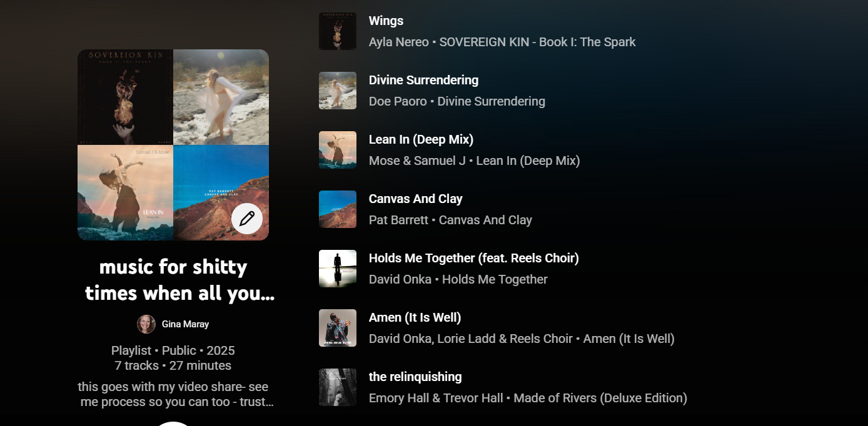The width and height of the screenshot is (868, 426).
Task: Select the Wings song title
Action: click(x=386, y=21)
